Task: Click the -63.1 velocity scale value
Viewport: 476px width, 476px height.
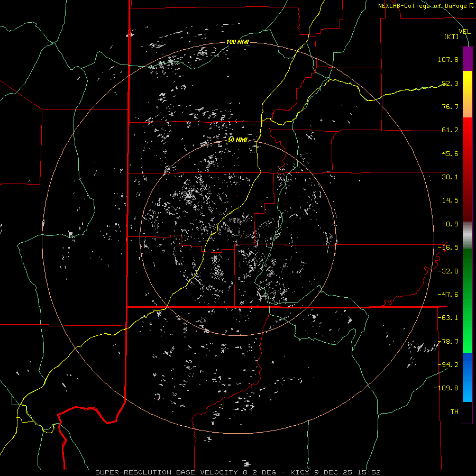Action: pos(448,318)
